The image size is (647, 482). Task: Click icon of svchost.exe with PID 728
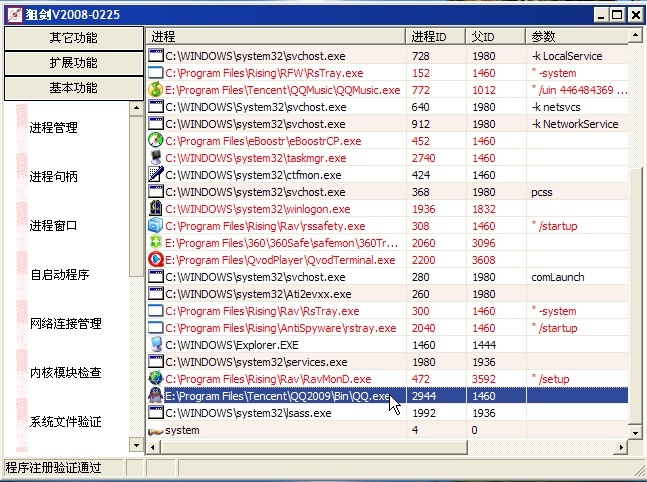(x=156, y=56)
